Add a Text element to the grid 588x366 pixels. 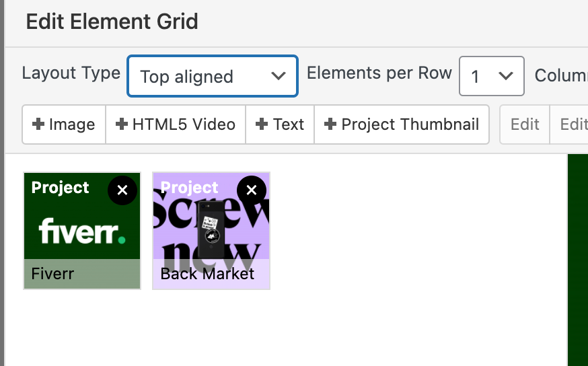(280, 124)
